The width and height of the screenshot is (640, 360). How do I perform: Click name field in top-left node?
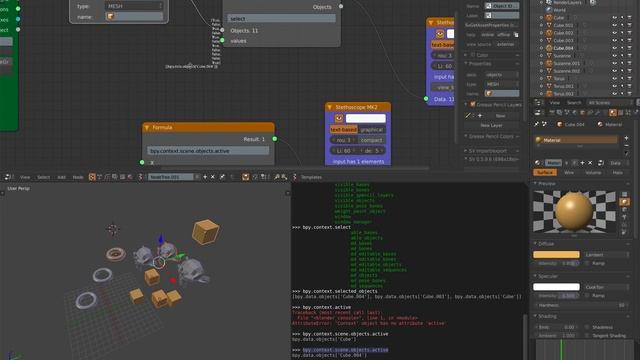click(134, 17)
